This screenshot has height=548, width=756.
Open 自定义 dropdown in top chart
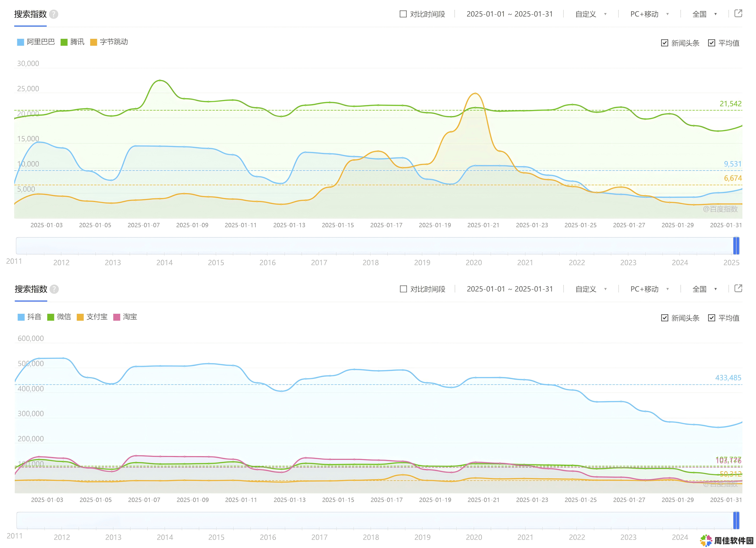591,14
